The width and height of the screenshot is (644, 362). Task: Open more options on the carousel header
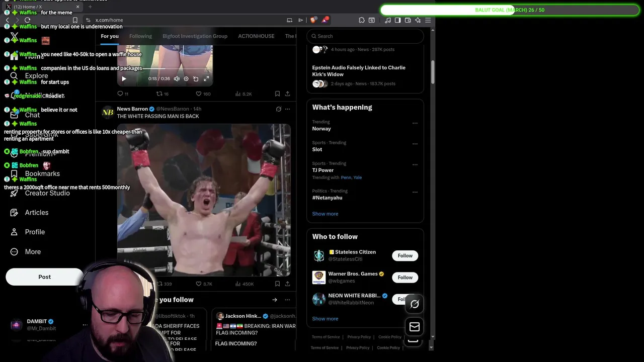coord(287,300)
